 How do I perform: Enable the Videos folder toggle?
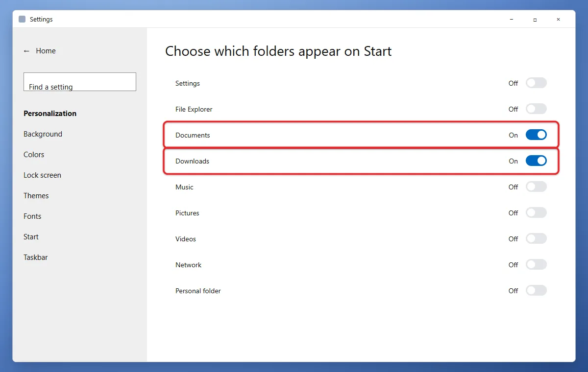coord(536,239)
